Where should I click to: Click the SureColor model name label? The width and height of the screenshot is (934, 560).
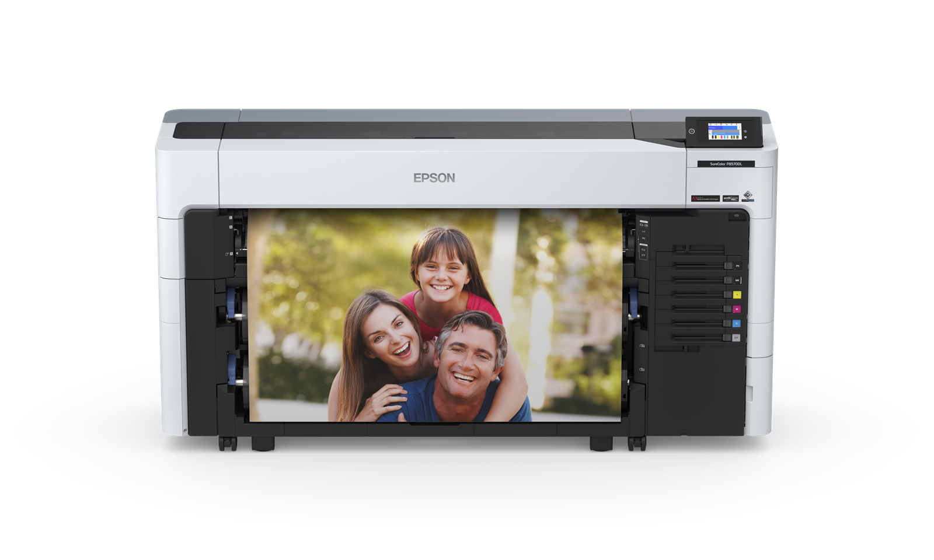(726, 164)
